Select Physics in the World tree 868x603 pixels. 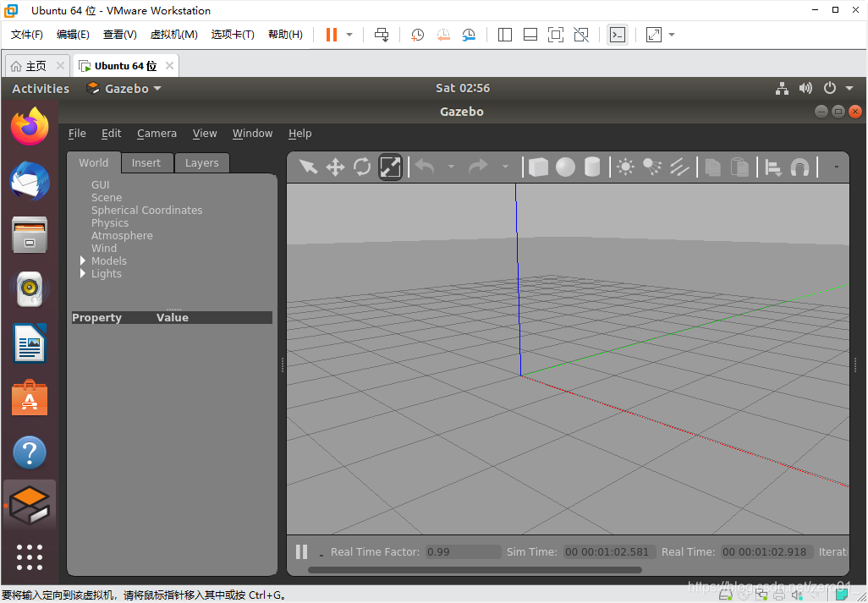110,223
